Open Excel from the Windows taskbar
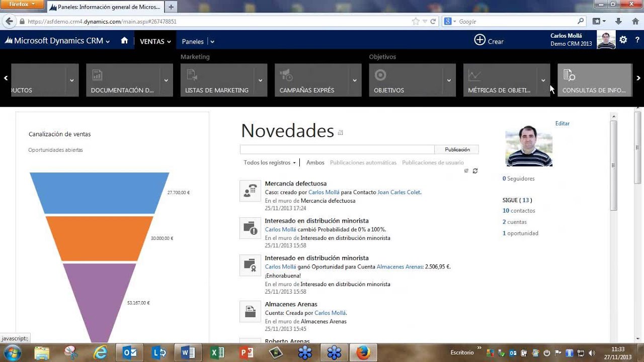Image resolution: width=644 pixels, height=362 pixels. click(217, 353)
